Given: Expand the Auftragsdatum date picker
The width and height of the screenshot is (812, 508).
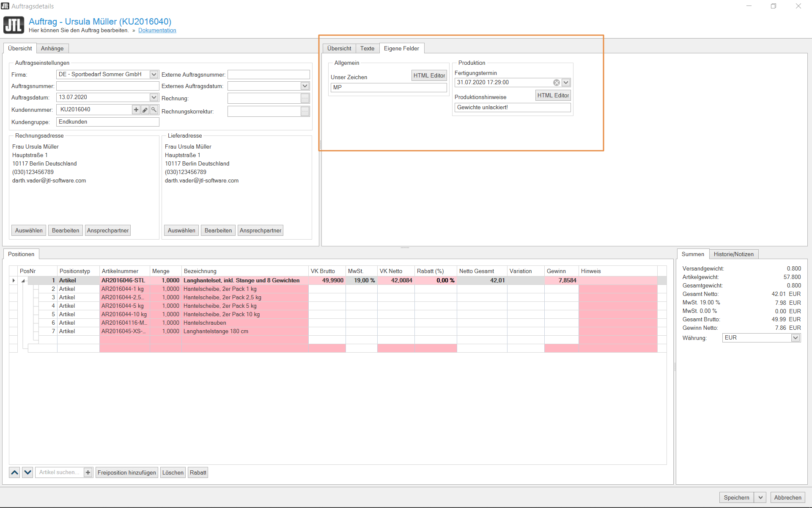Looking at the screenshot, I should pos(154,97).
